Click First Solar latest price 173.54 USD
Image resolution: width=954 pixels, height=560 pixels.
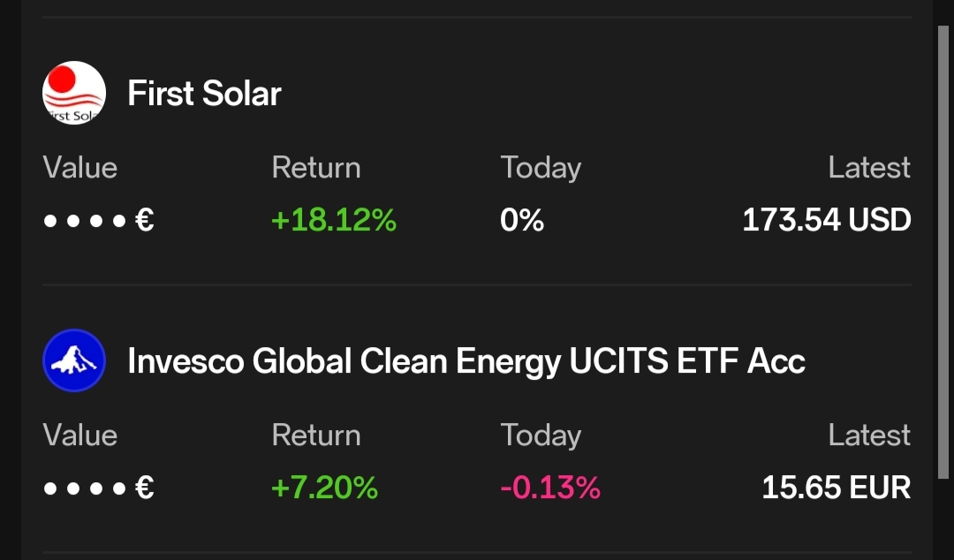pos(826,220)
